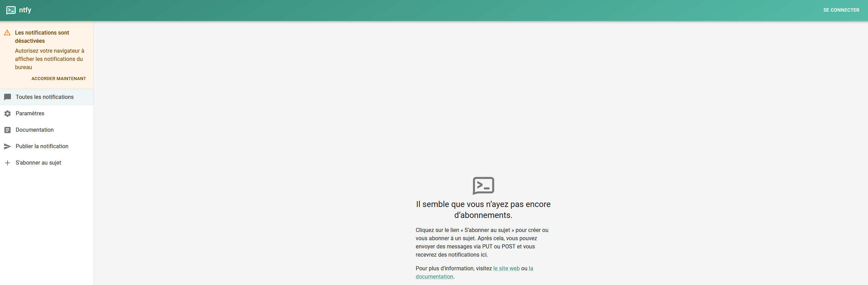Click the warning triangle icon in alert

7,33
